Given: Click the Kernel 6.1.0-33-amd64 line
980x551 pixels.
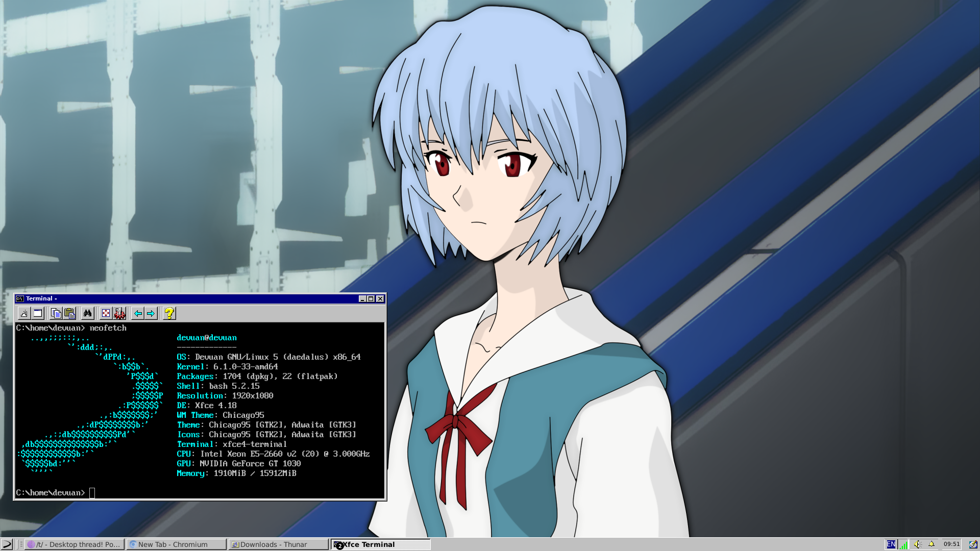Looking at the screenshot, I should pyautogui.click(x=227, y=367).
